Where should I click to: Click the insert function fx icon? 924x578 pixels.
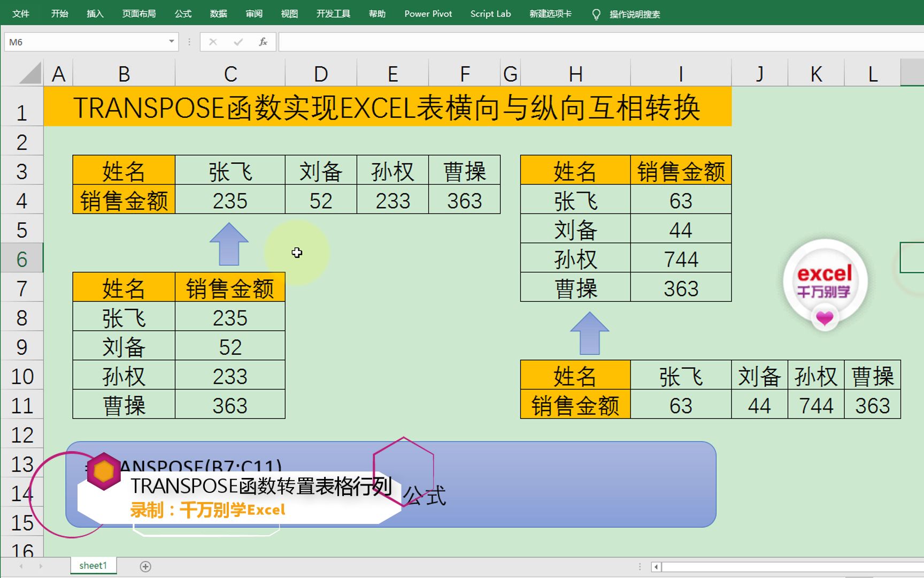pos(263,42)
